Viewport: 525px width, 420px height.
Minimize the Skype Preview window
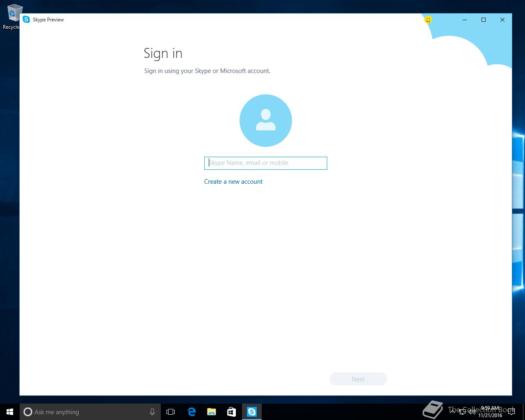[465, 20]
